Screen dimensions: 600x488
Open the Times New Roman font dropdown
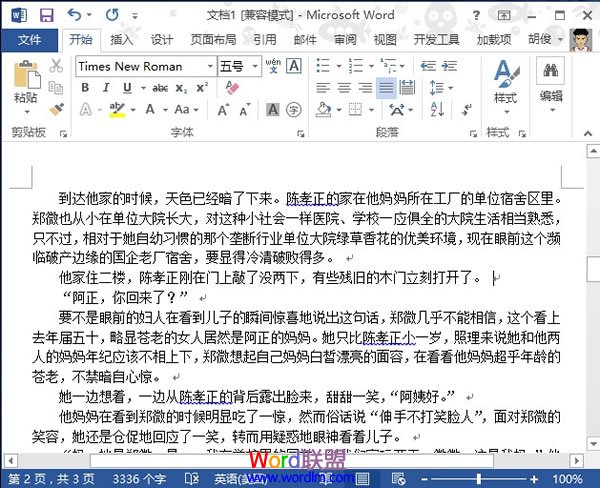(208, 66)
